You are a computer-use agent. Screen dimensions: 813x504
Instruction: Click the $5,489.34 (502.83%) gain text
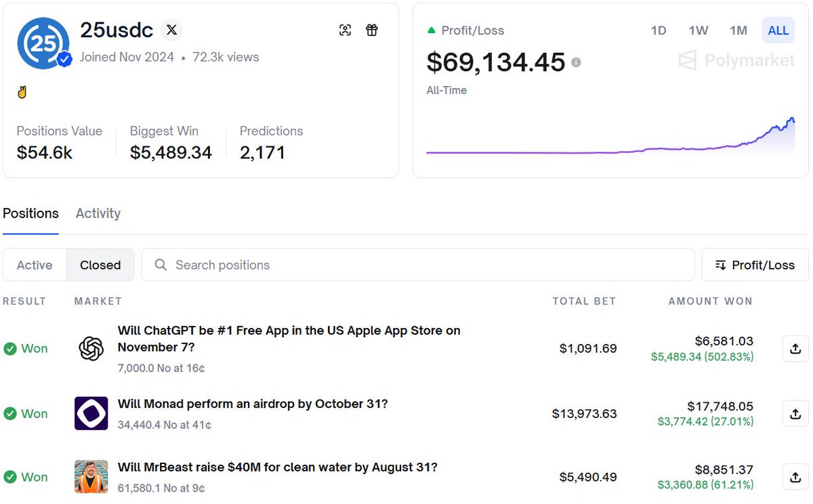[x=702, y=356]
